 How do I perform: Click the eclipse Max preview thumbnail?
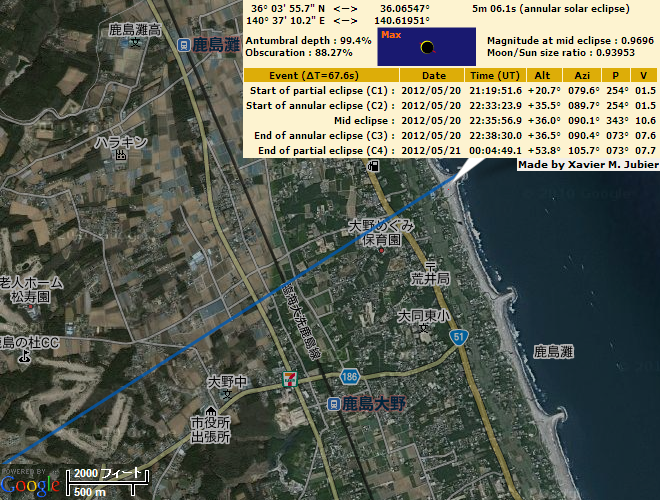pos(426,47)
